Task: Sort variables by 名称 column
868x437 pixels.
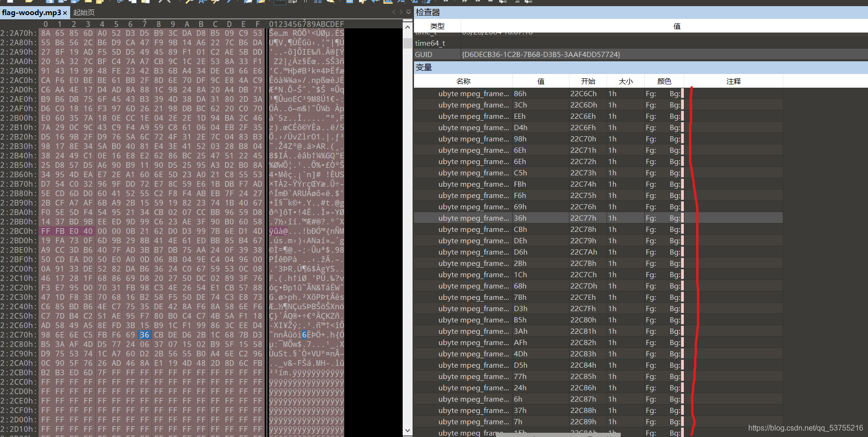Action: 463,82
